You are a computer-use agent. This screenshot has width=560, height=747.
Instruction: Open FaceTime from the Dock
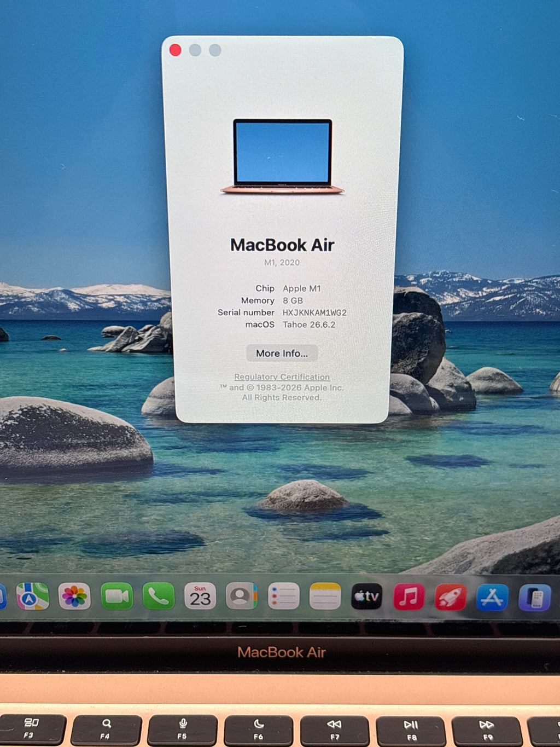[116, 596]
